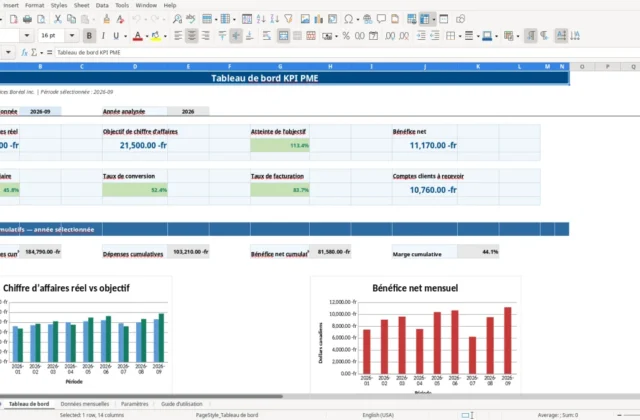Run the spelling check (abc) icon

(x=191, y=19)
